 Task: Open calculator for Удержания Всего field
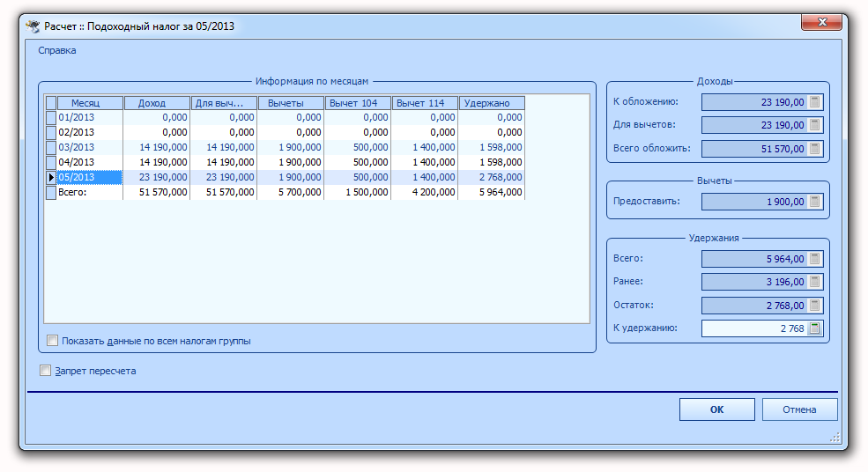(x=814, y=258)
